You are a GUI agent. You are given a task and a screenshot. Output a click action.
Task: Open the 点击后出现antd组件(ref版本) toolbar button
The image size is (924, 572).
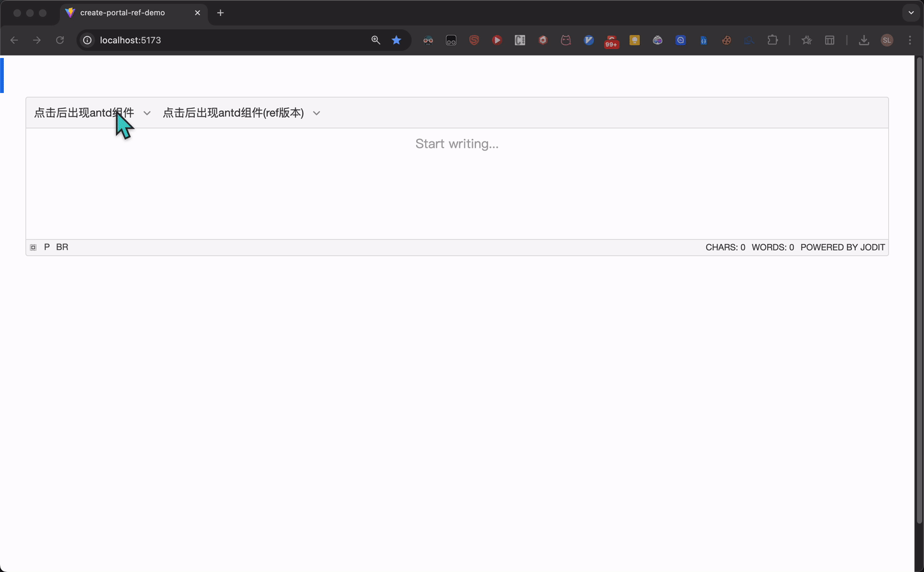pyautogui.click(x=233, y=113)
